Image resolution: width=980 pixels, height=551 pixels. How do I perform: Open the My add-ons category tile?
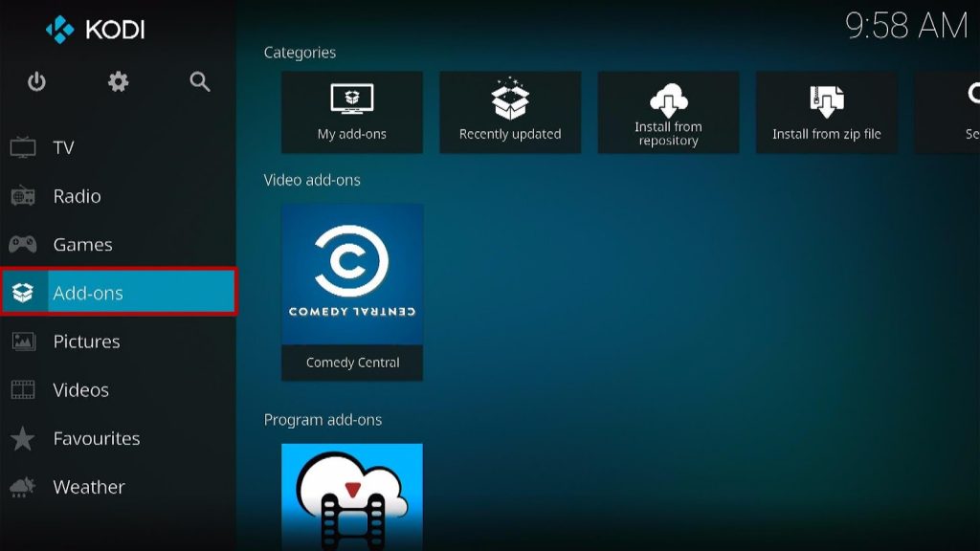click(352, 113)
